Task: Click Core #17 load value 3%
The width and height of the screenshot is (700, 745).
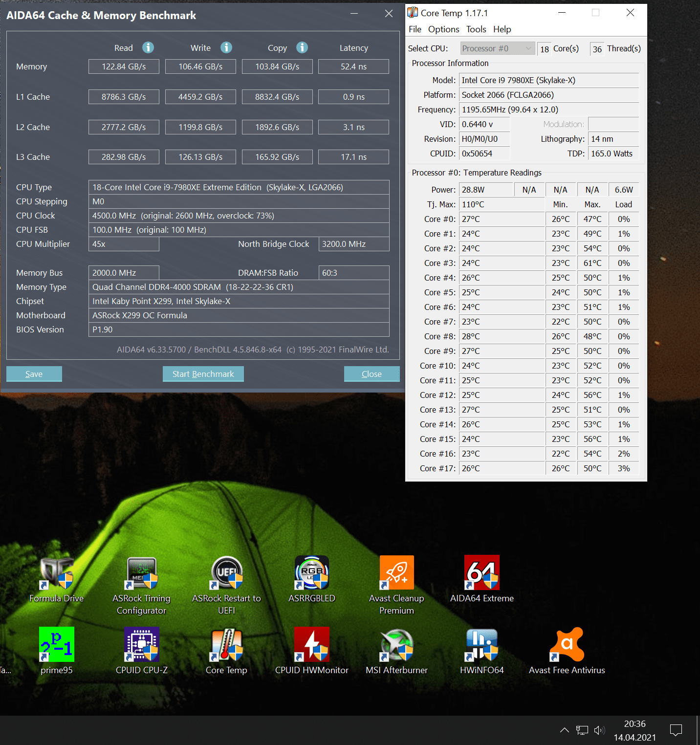Action: click(x=624, y=468)
